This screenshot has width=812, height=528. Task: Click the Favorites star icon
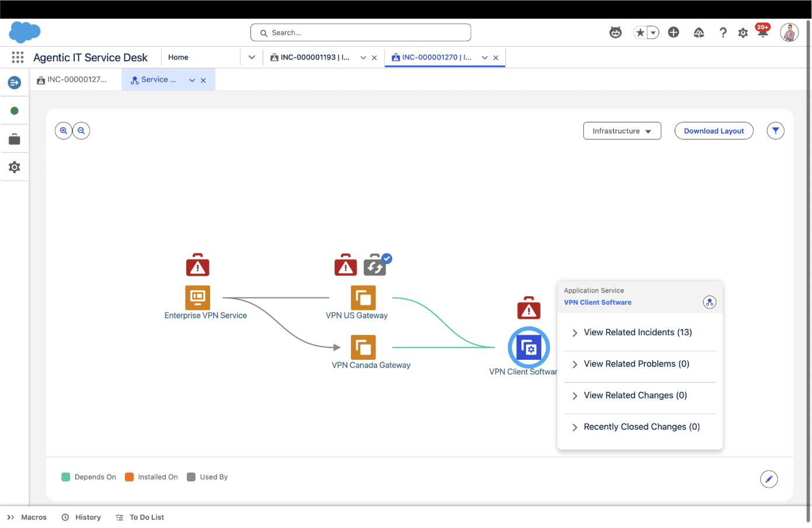click(640, 33)
